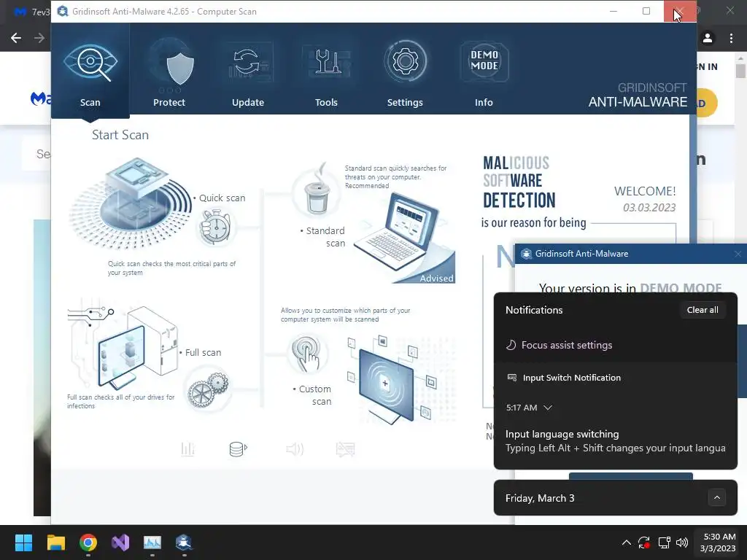Open the volume tray icon

(x=682, y=542)
